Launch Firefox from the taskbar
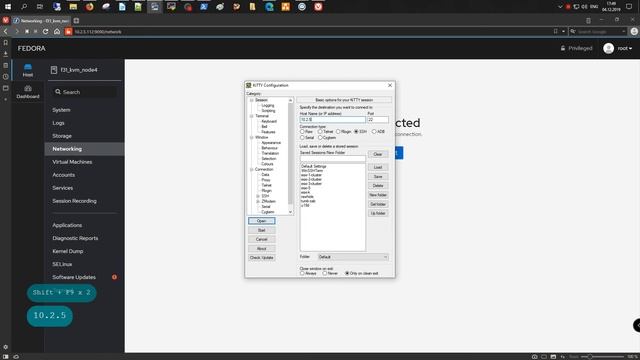The height and width of the screenshot is (360, 640). 89,7
